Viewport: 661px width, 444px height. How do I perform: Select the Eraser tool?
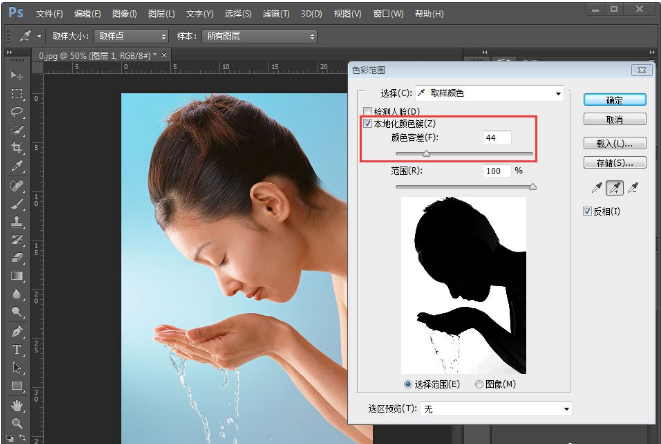click(x=17, y=258)
